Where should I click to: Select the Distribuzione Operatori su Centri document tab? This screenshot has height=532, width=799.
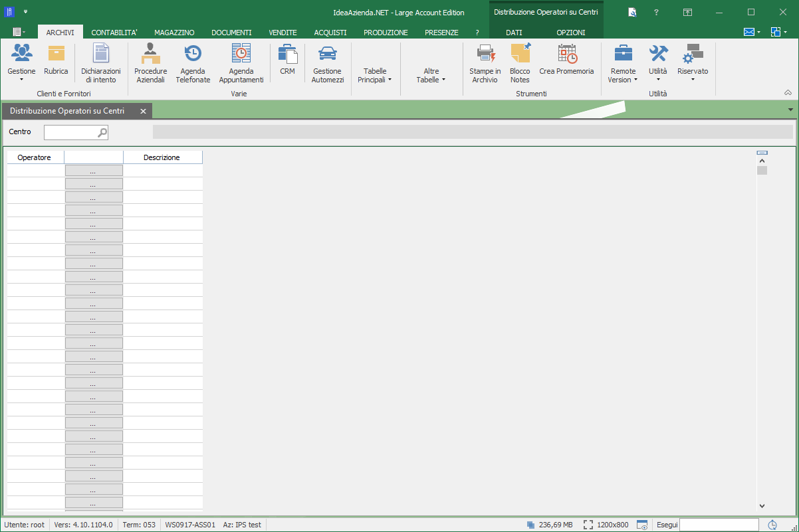67,111
